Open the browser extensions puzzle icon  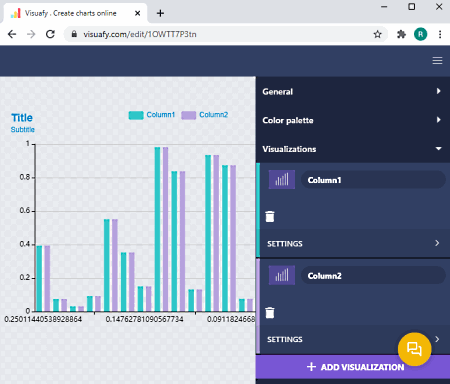pyautogui.click(x=401, y=34)
